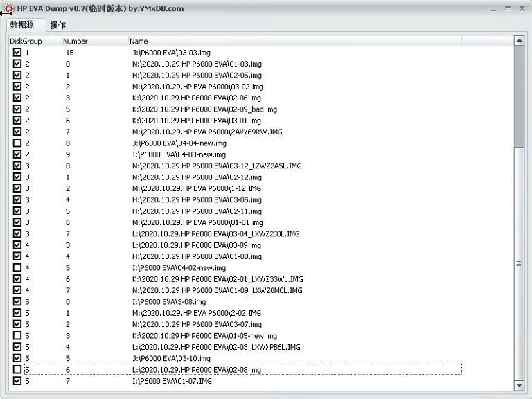Uncheck the 01-07.IMG row checkbox
Screen dimensions: 532x399
point(17,381)
